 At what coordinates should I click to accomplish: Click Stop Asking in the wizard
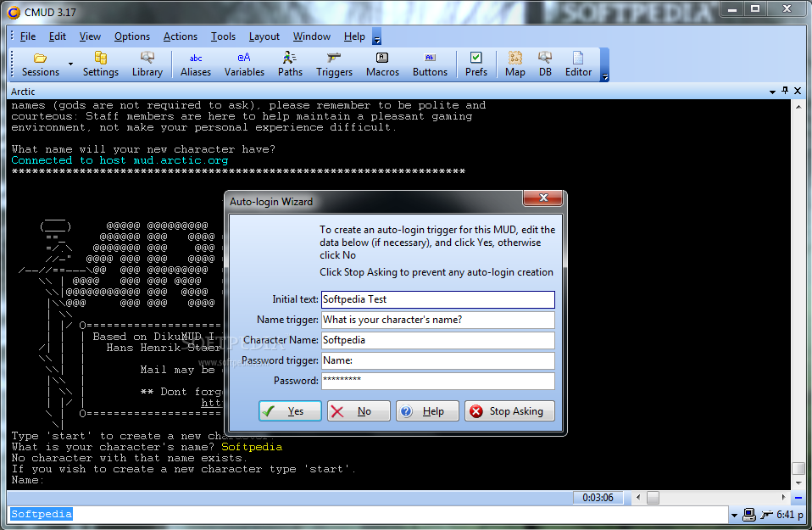tap(509, 410)
